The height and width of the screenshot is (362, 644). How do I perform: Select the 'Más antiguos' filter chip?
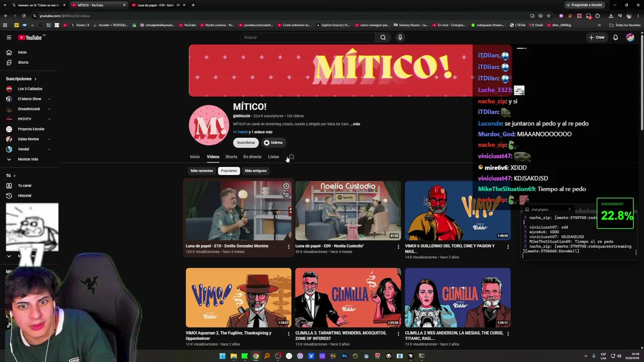(256, 171)
